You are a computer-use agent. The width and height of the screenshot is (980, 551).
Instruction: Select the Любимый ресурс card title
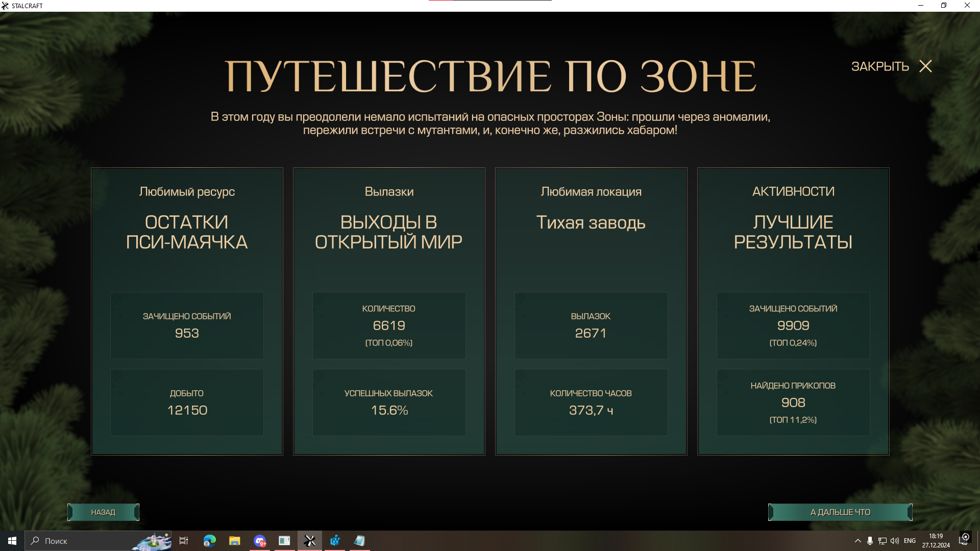[x=187, y=192]
